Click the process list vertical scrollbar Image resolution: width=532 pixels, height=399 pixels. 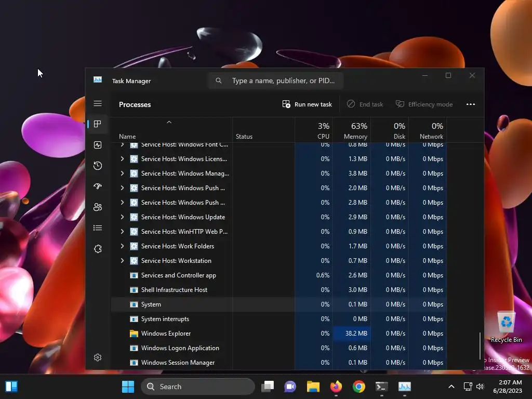480,346
